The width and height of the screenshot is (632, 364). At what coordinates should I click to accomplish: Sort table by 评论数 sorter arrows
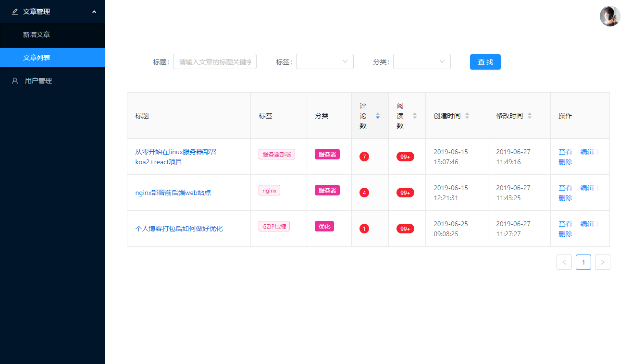(378, 116)
